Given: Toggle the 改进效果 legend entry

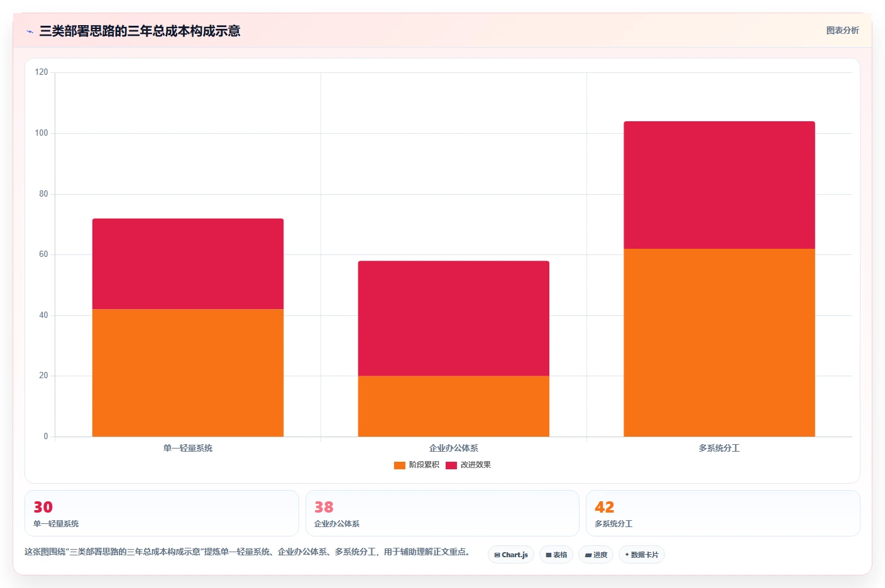Looking at the screenshot, I should pos(468,465).
